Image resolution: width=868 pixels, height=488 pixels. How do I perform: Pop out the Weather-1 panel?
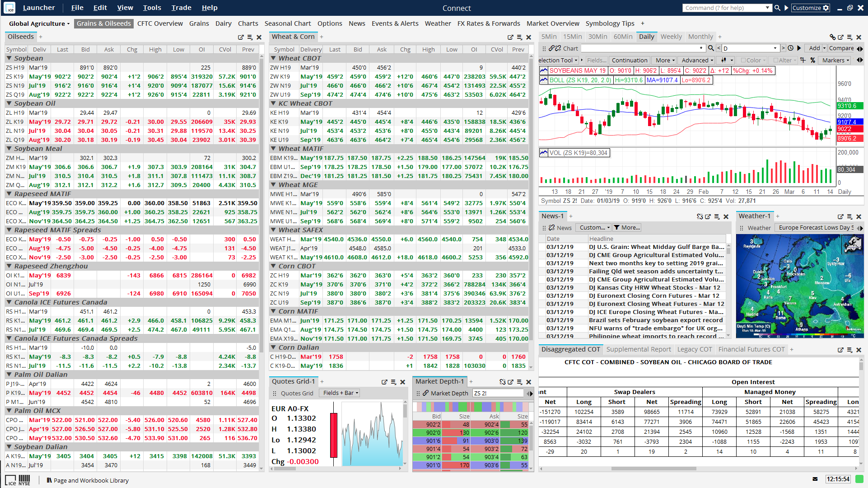840,216
